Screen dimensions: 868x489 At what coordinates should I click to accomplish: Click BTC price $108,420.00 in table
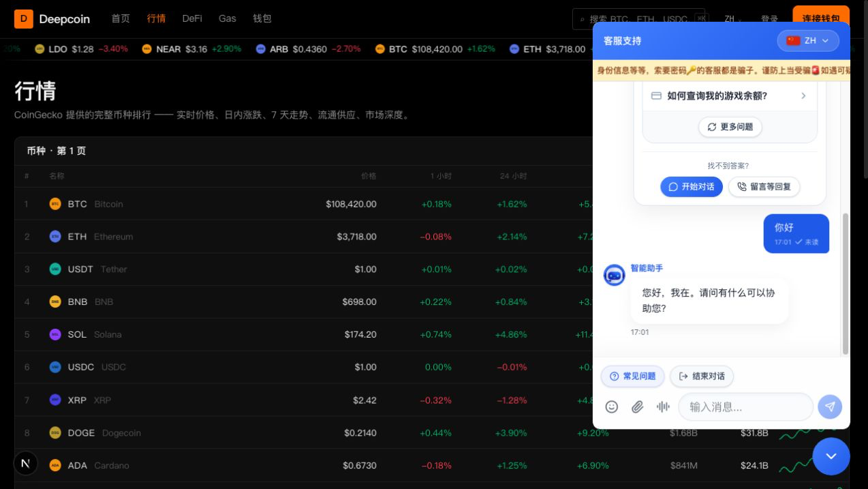pyautogui.click(x=351, y=204)
